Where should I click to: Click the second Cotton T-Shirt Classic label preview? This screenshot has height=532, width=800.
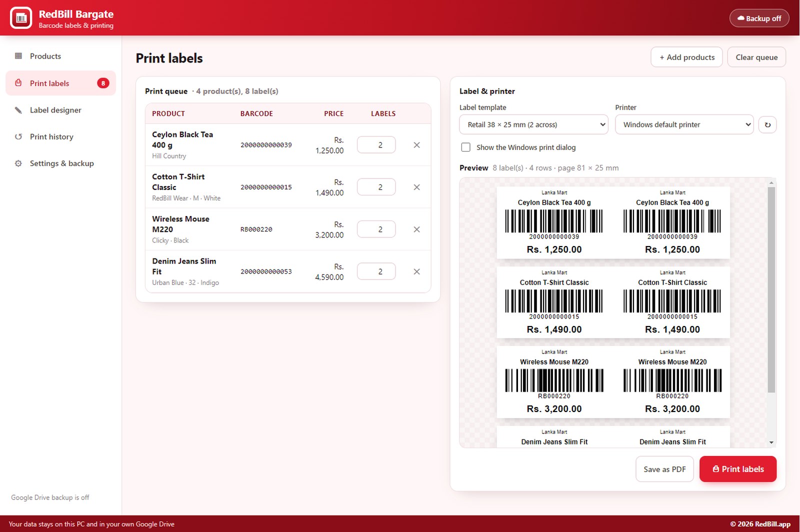click(x=672, y=302)
